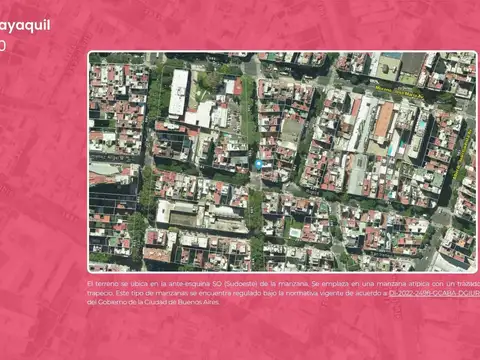Open the DI-2022-2498-GCABA-DGIUR regulation link
480x360 pixels.
434,293
